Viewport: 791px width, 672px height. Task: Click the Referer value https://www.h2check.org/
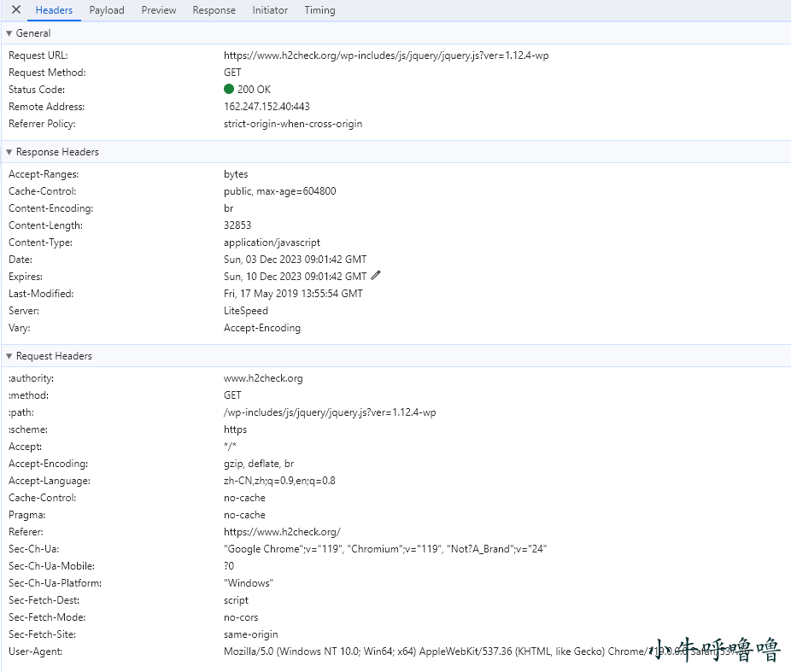[x=282, y=532]
